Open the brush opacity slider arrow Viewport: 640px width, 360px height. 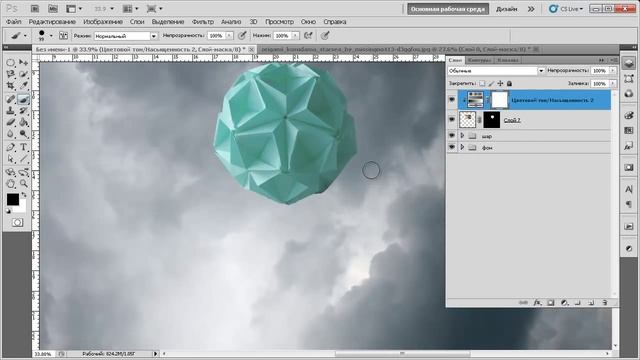[x=229, y=36]
